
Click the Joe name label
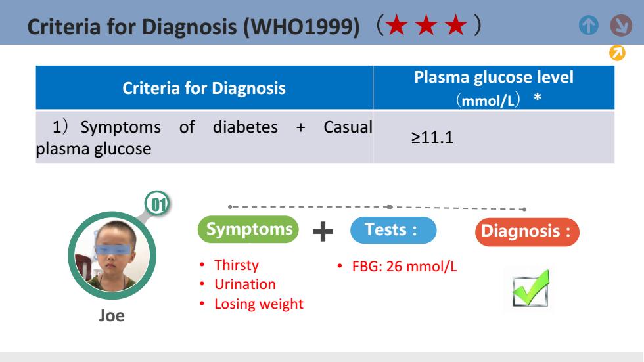point(112,315)
